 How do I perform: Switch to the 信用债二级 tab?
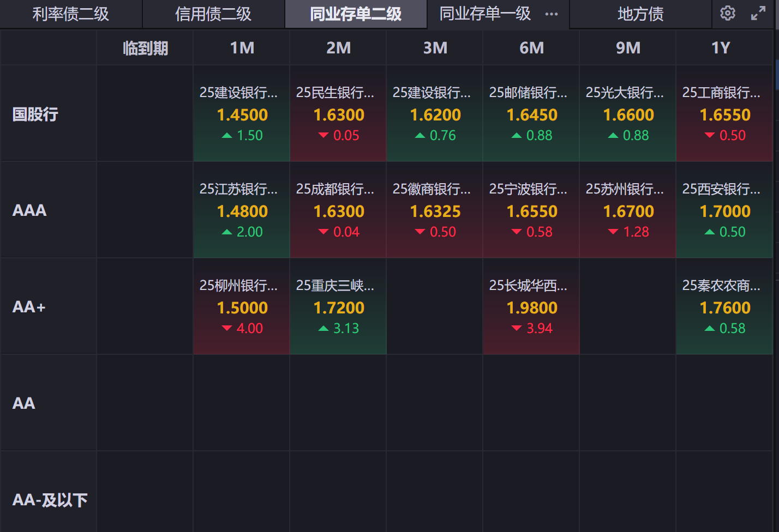click(213, 14)
